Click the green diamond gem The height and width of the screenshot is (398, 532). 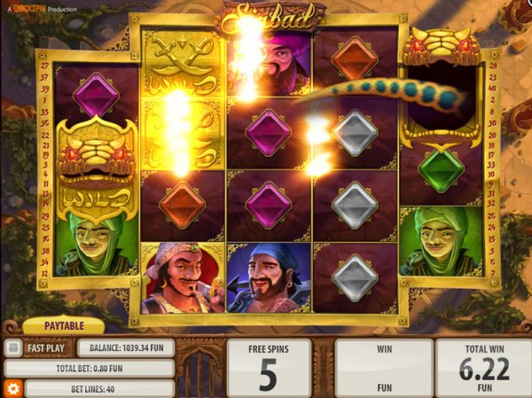coord(441,171)
